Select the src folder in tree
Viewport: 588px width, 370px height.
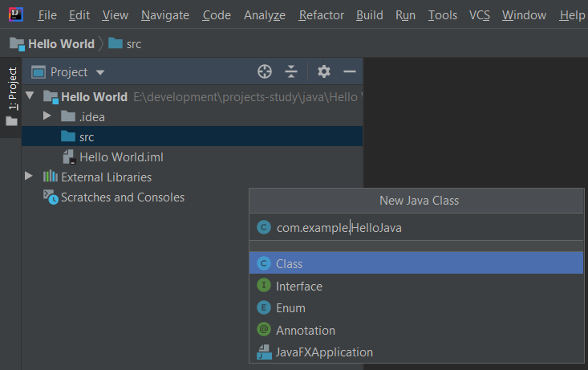pyautogui.click(x=192, y=137)
